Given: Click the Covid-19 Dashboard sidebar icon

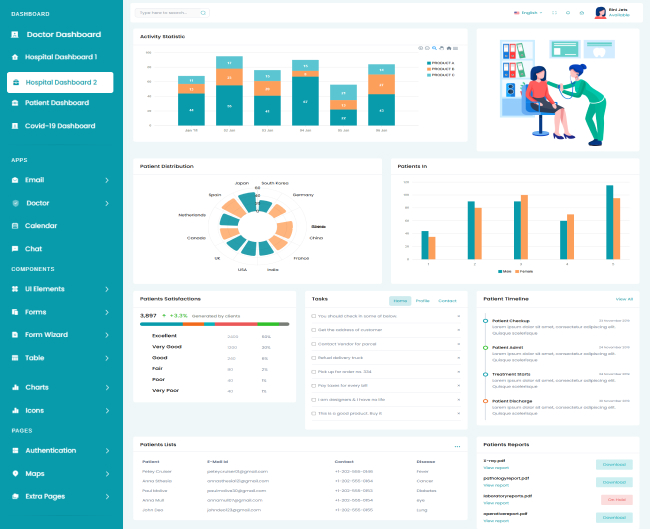Looking at the screenshot, I should pyautogui.click(x=15, y=126).
